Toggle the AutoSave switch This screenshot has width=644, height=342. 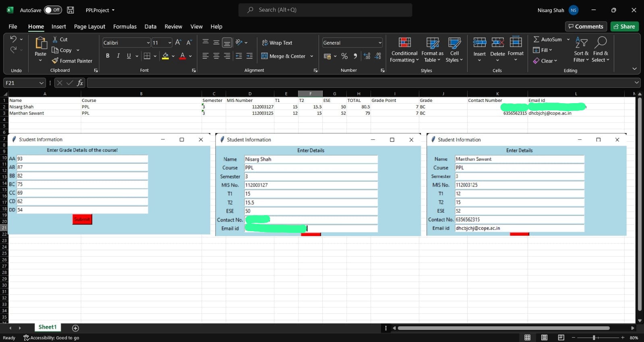53,10
